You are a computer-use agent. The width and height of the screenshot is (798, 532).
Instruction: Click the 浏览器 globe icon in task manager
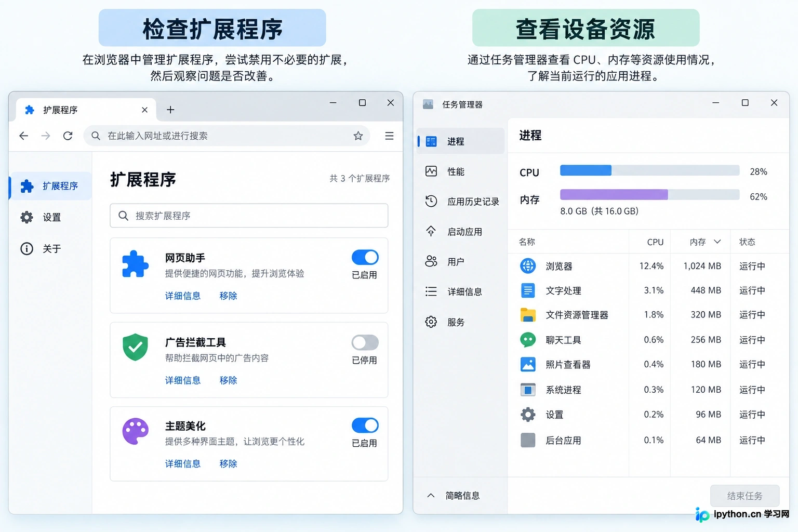point(528,266)
